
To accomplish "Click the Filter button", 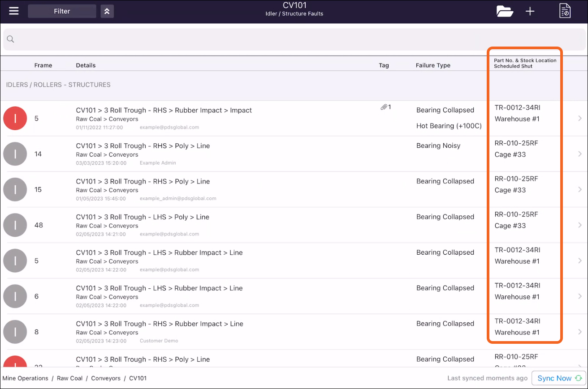I will pyautogui.click(x=62, y=11).
